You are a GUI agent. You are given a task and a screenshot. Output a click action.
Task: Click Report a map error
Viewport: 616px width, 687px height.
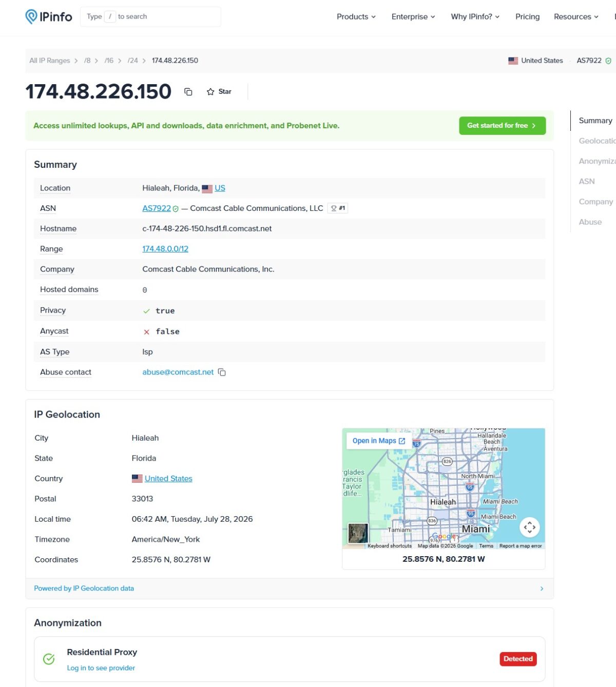521,546
